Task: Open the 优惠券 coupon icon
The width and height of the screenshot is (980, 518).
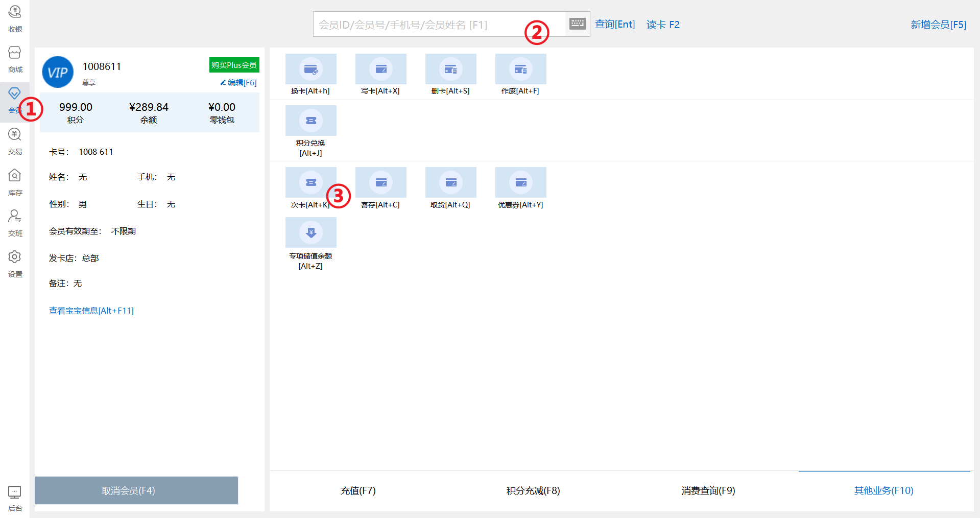Action: coord(520,183)
